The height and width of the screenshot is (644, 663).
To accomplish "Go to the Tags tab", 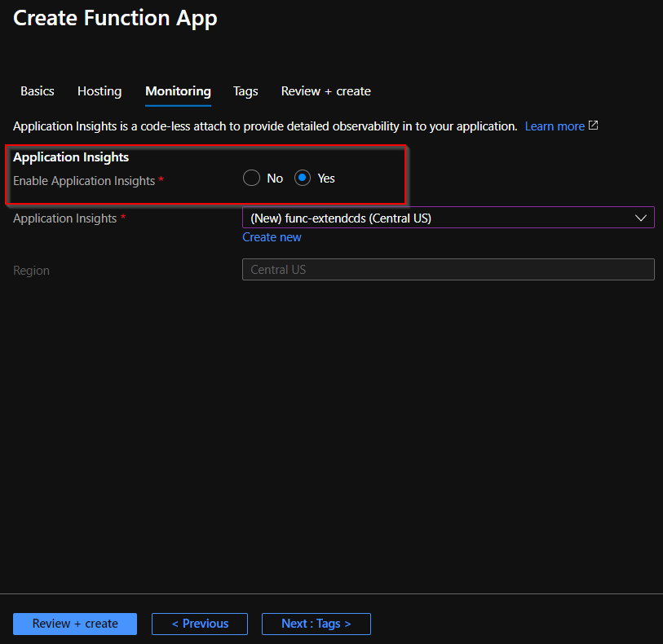I will click(245, 91).
